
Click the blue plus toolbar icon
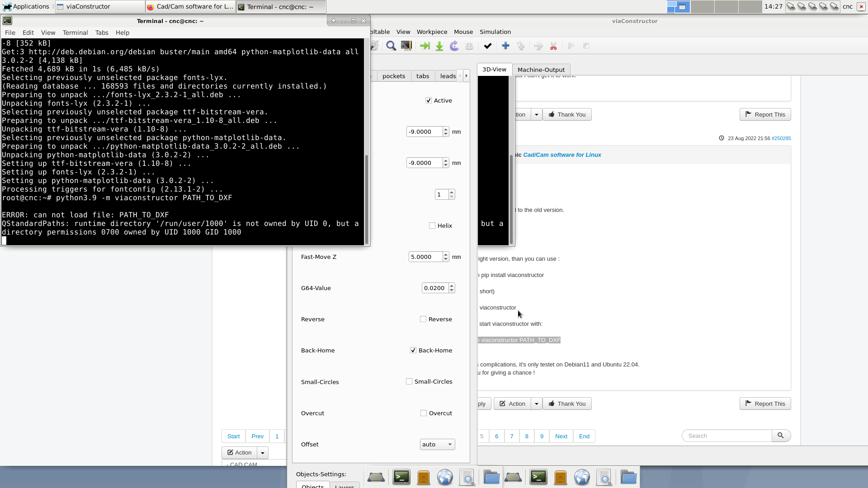[x=505, y=46]
